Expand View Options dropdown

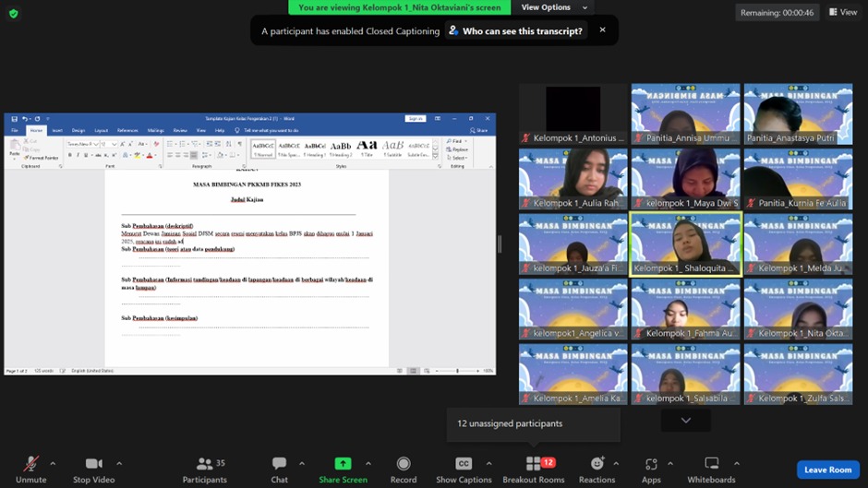pyautogui.click(x=551, y=7)
